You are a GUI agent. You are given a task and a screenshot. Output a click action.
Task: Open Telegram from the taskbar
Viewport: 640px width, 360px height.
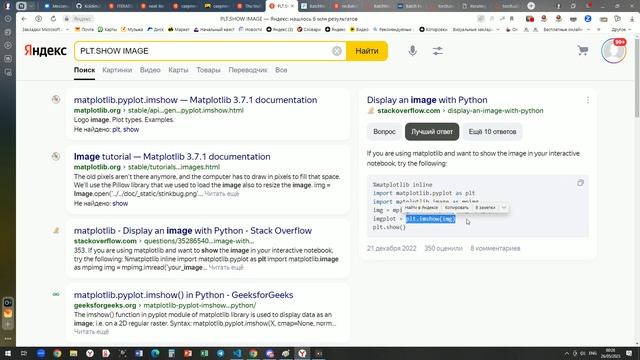pyautogui.click(x=220, y=353)
